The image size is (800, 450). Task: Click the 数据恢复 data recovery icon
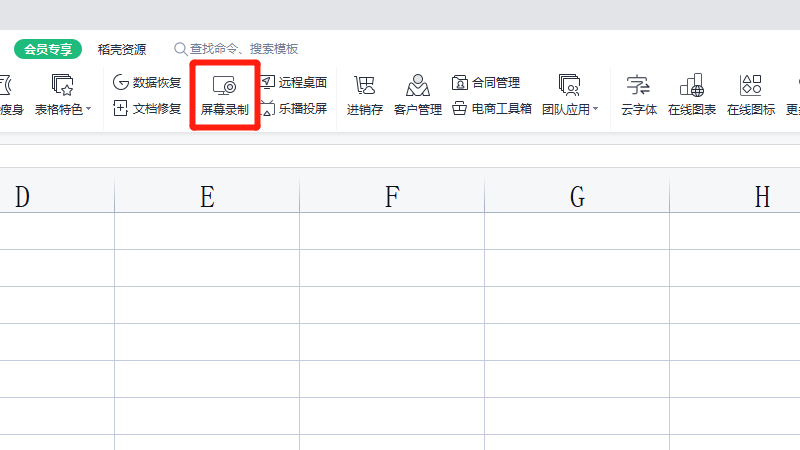click(x=120, y=82)
